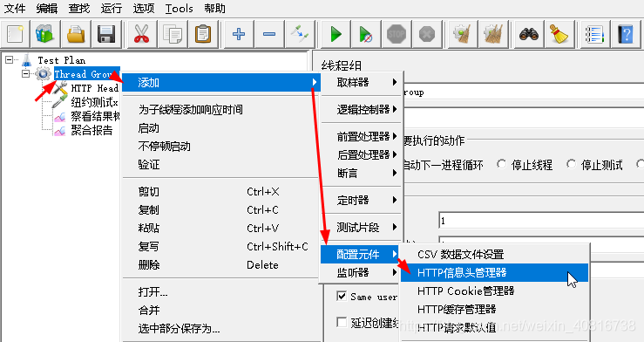Select HTTP Cookie管理器 menu entry

pos(494,291)
